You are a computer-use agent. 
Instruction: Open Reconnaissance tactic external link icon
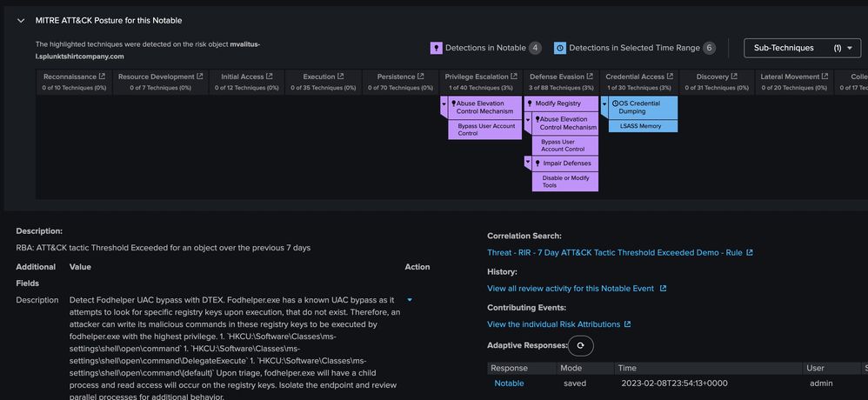coord(102,77)
